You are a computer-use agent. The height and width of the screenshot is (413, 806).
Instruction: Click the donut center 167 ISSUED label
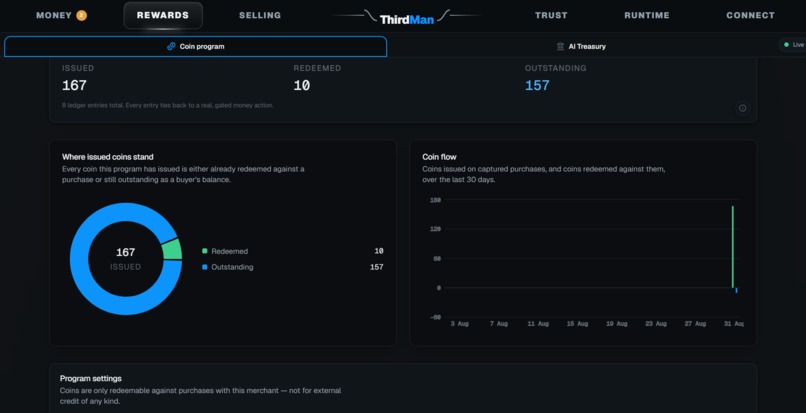[125, 259]
